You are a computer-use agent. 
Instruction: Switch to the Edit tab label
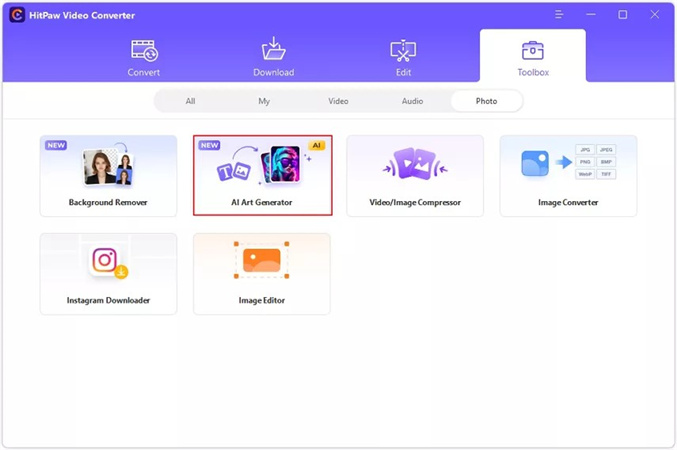(x=403, y=72)
